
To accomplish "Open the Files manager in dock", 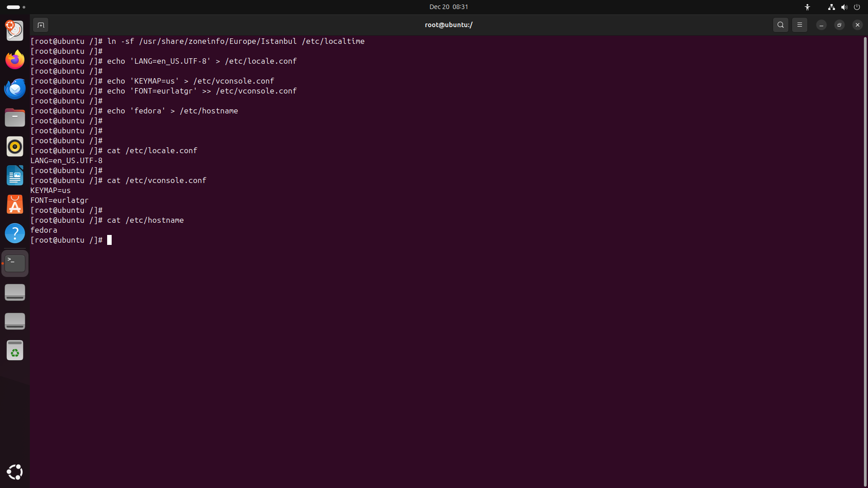I will click(15, 117).
